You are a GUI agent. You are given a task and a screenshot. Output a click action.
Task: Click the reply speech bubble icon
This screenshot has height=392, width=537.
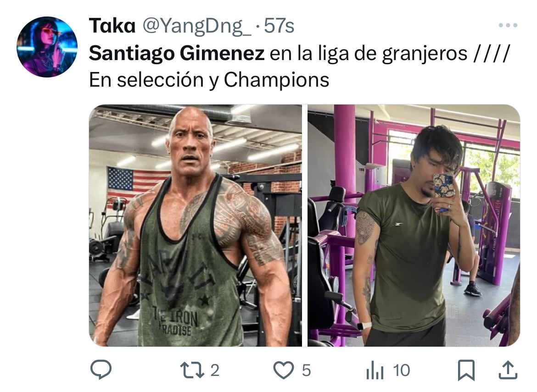[x=101, y=370]
